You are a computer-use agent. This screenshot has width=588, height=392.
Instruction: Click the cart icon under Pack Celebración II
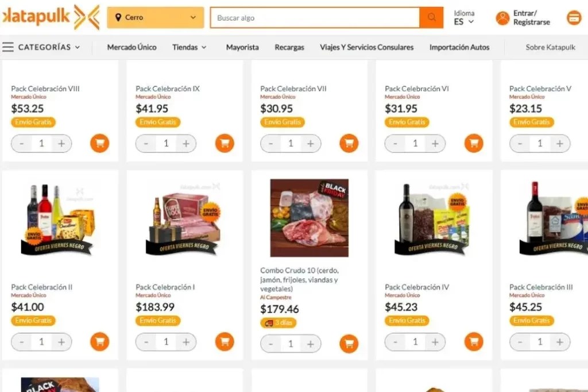coord(99,341)
